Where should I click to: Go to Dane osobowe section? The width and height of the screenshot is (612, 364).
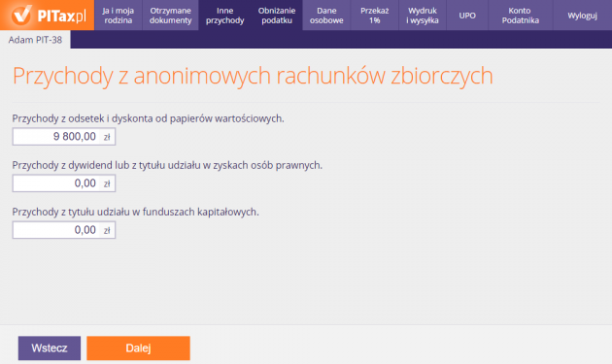(326, 16)
